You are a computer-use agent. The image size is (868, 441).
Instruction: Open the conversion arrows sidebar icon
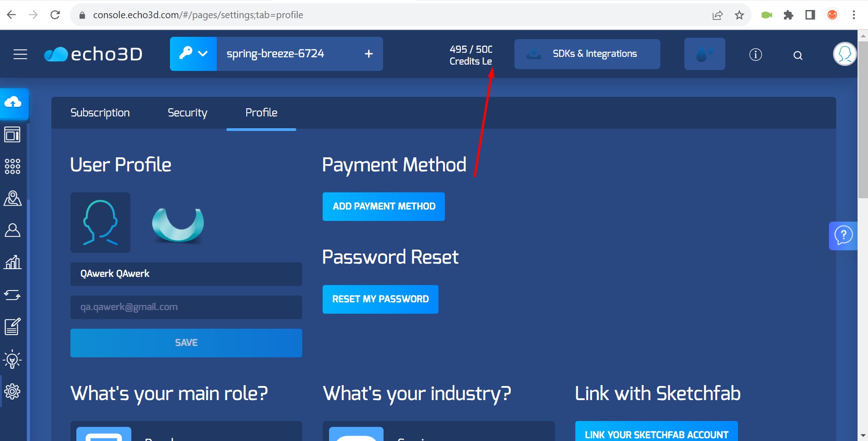click(x=12, y=295)
